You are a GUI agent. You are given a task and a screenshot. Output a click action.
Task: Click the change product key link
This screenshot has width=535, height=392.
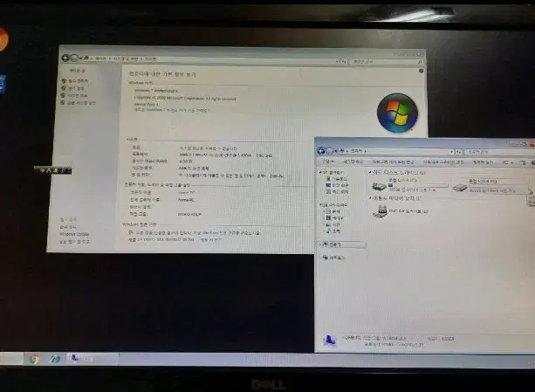(x=211, y=240)
